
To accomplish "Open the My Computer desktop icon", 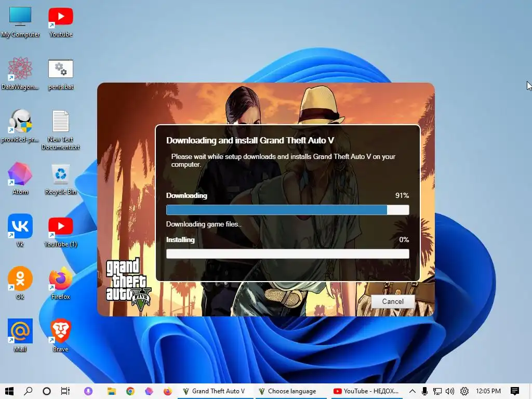I will 20,21.
